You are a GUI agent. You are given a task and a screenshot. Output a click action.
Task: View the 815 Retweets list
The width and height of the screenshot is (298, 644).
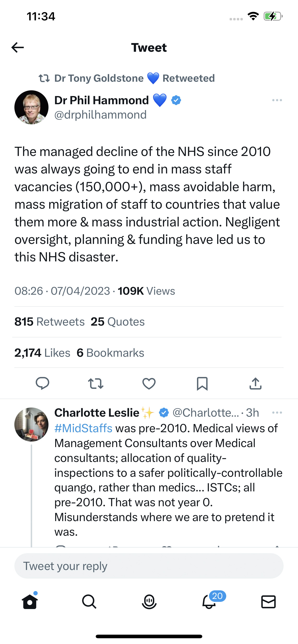click(50, 322)
